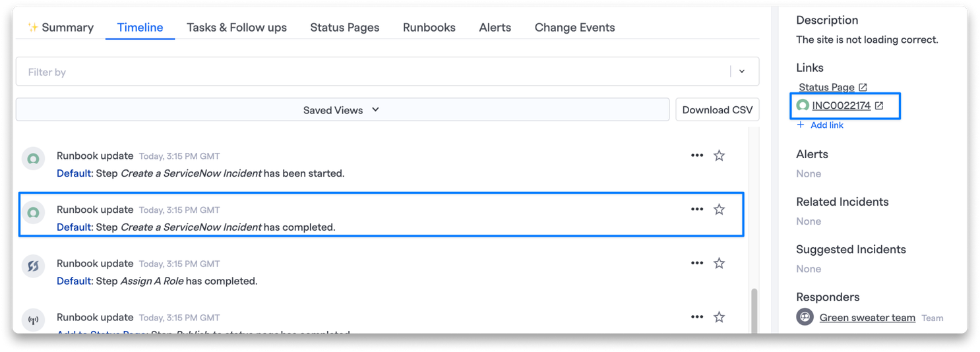Click Add link
This screenshot has height=352, width=980.
pos(827,125)
